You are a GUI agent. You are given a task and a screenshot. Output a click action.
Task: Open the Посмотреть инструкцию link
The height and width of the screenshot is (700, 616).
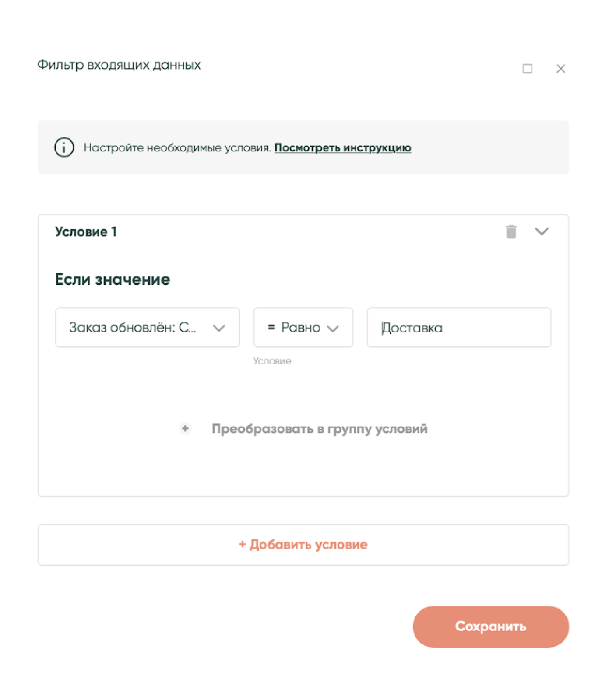coord(342,148)
